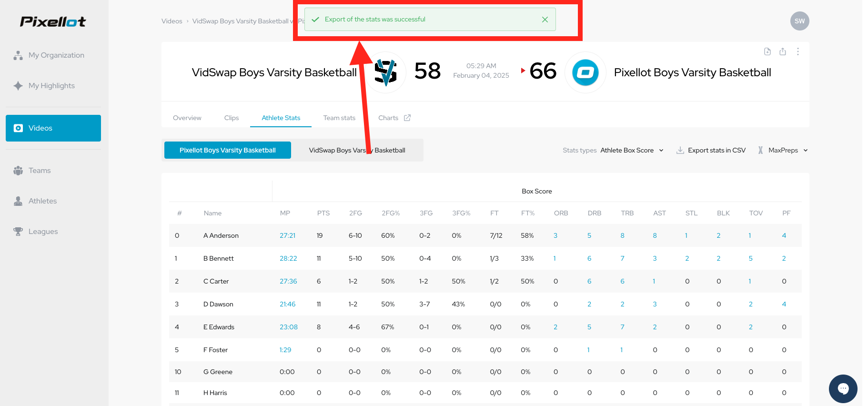Click the home score 58

coord(427,71)
